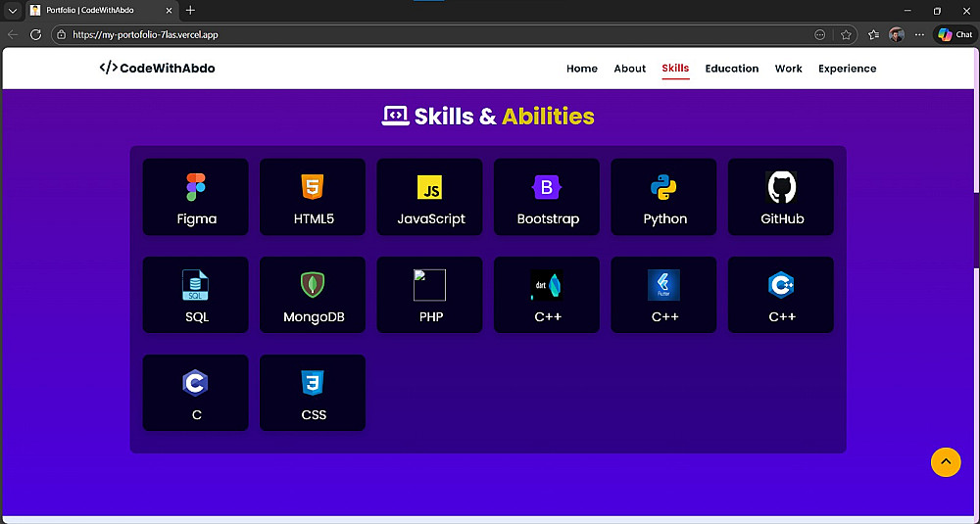Click the MongoDB label text

[314, 317]
